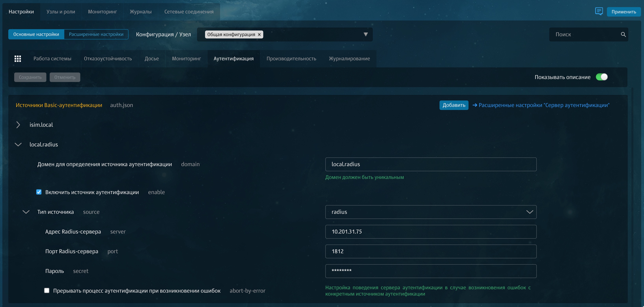Open the radius source type dropdown
The width and height of the screenshot is (644, 307).
(x=430, y=212)
